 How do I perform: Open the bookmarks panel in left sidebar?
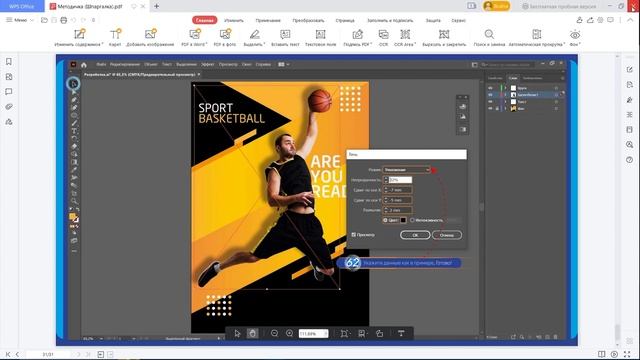pyautogui.click(x=9, y=62)
